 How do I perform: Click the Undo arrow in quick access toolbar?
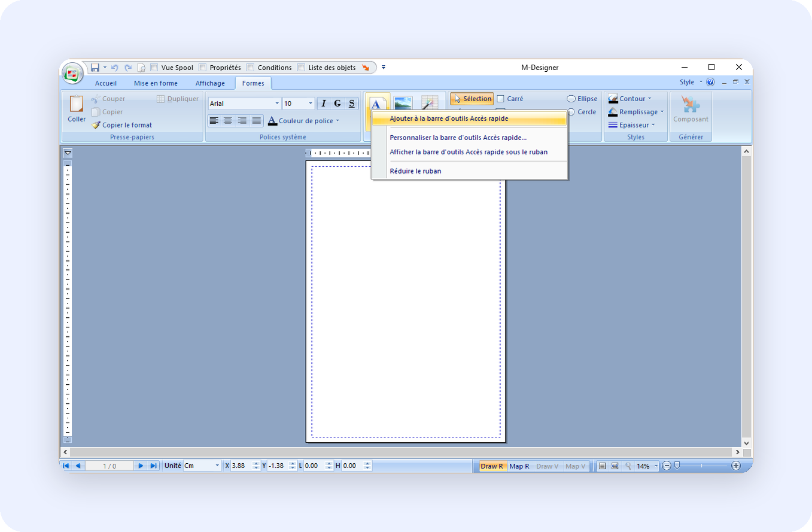(x=114, y=68)
